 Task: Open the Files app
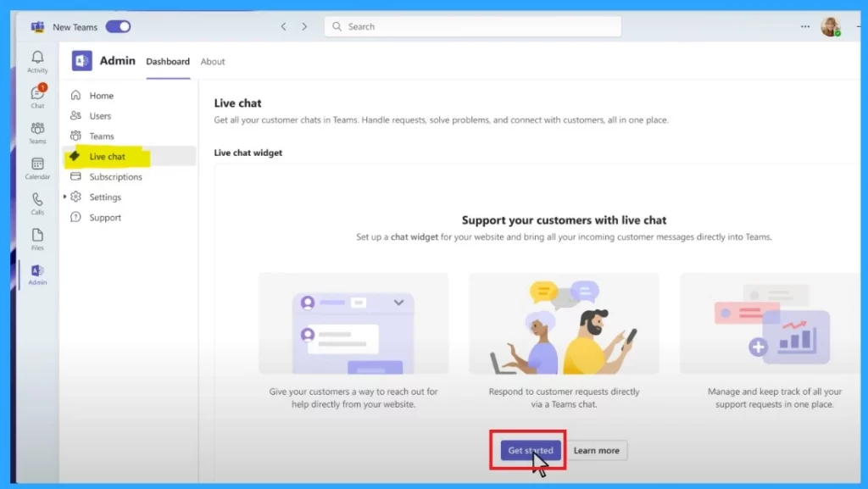click(37, 239)
